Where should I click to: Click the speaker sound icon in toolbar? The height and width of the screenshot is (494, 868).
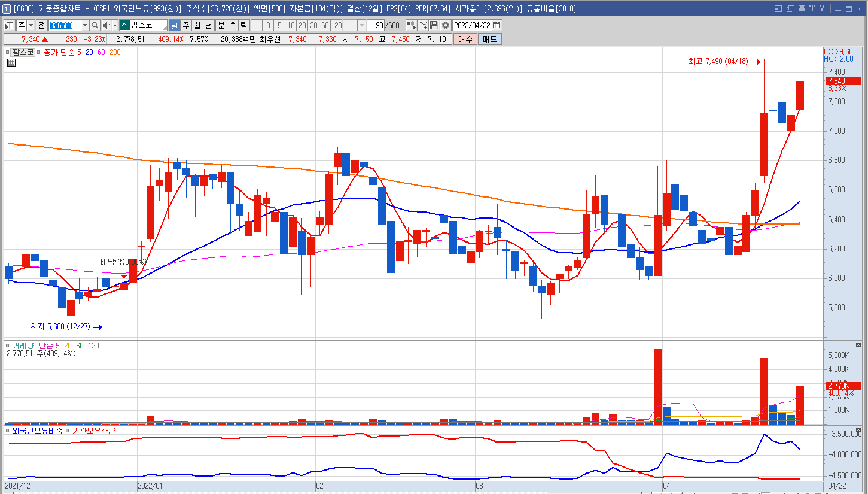[106, 25]
